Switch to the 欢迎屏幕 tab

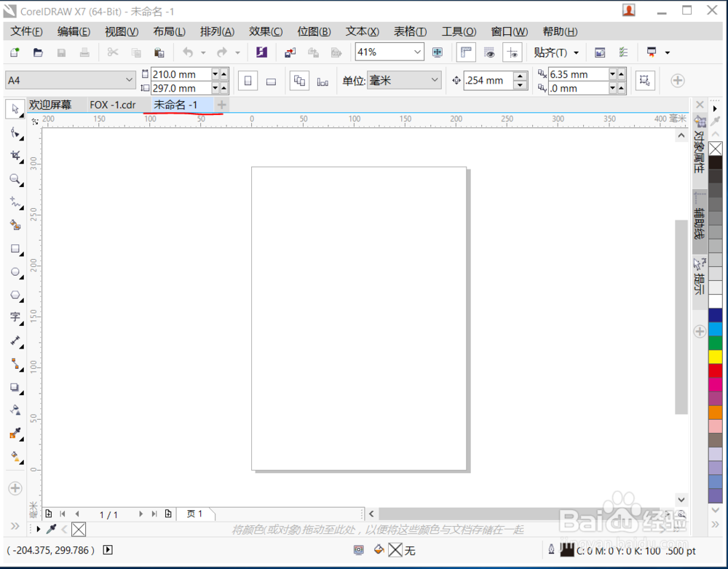click(50, 105)
